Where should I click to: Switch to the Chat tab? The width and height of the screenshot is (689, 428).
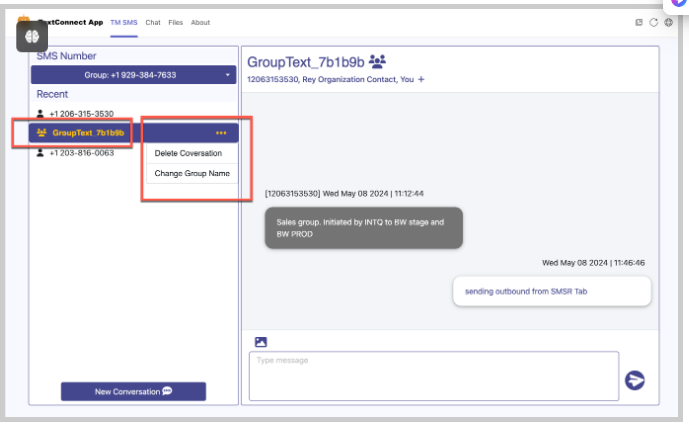pos(153,22)
